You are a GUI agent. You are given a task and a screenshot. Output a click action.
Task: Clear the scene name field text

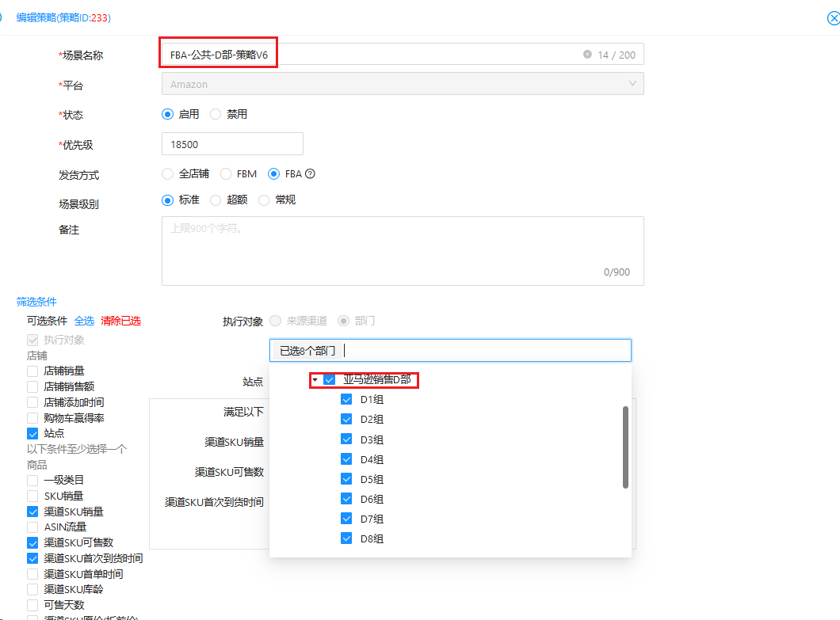(588, 54)
